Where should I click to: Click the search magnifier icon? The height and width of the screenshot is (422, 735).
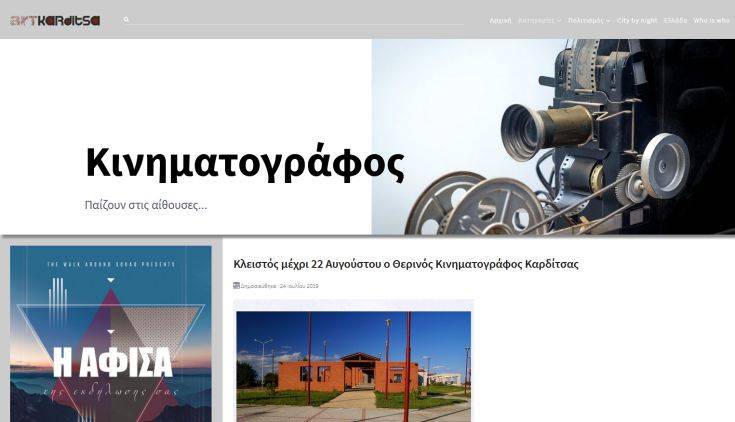tap(126, 20)
